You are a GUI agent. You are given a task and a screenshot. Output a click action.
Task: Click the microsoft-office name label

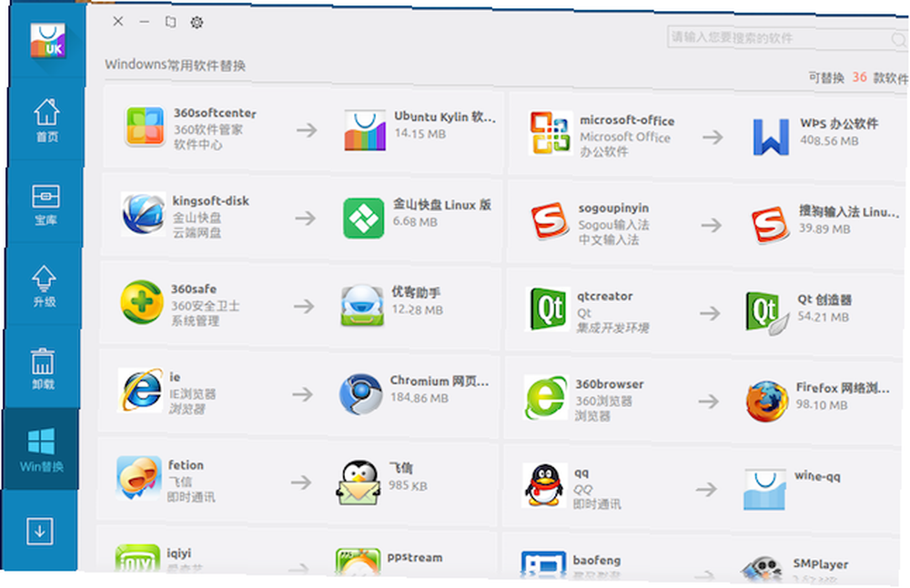(x=627, y=120)
